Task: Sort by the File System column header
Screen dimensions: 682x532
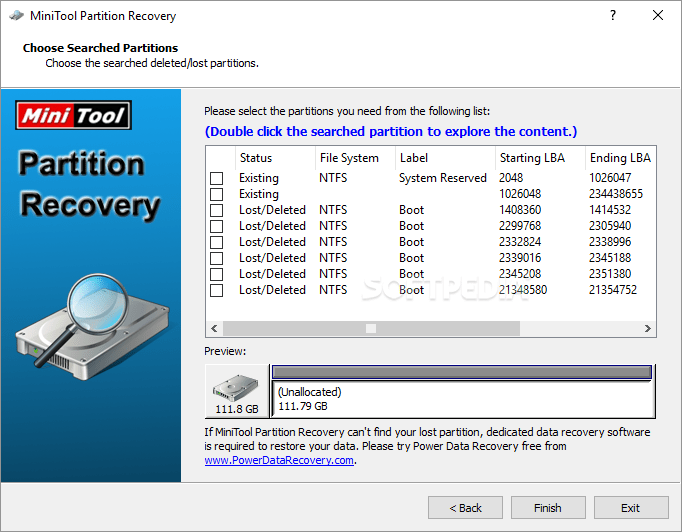Action: point(355,158)
